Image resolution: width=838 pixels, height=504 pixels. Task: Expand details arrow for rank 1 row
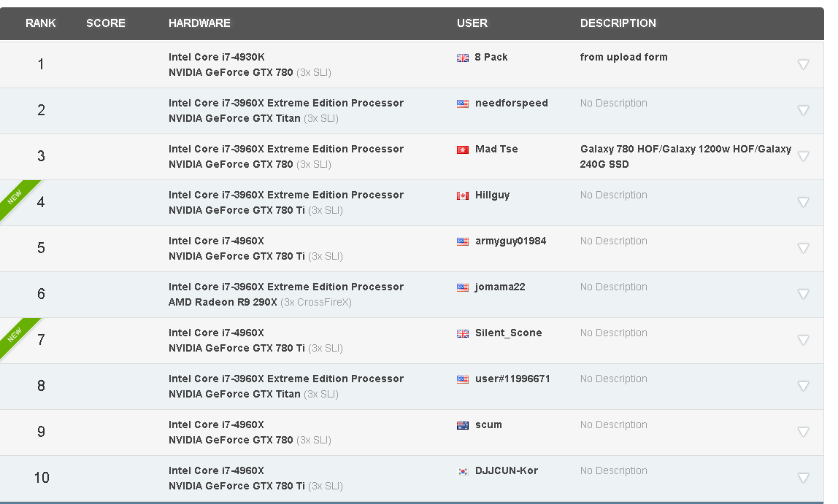point(803,64)
